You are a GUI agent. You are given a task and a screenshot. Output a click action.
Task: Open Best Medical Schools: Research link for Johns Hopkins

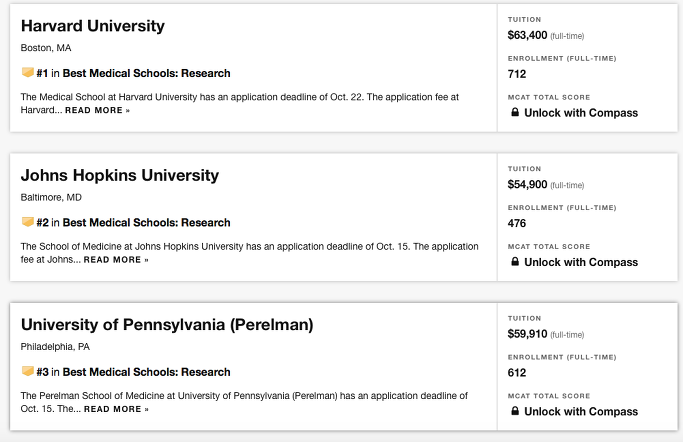click(146, 223)
